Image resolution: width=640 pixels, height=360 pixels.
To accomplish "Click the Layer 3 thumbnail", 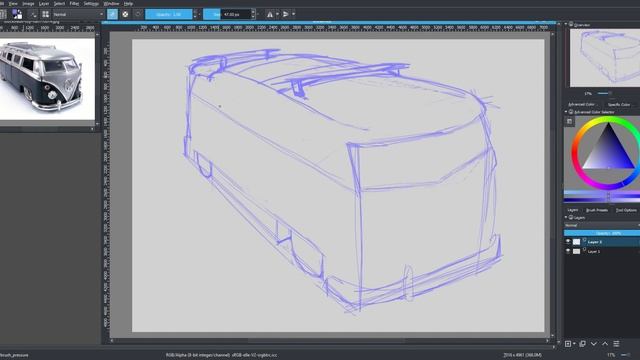I will coord(576,242).
